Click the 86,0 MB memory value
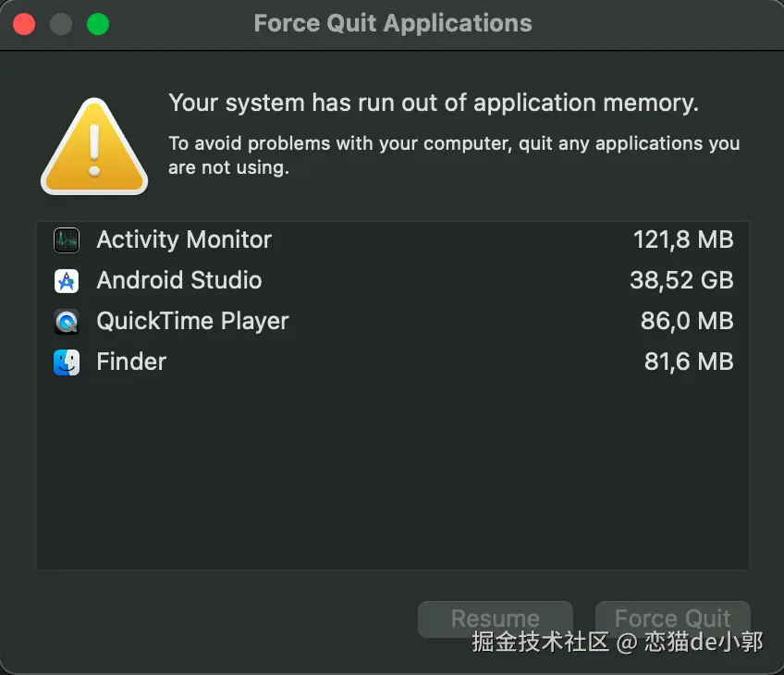The height and width of the screenshot is (675, 784). click(686, 322)
